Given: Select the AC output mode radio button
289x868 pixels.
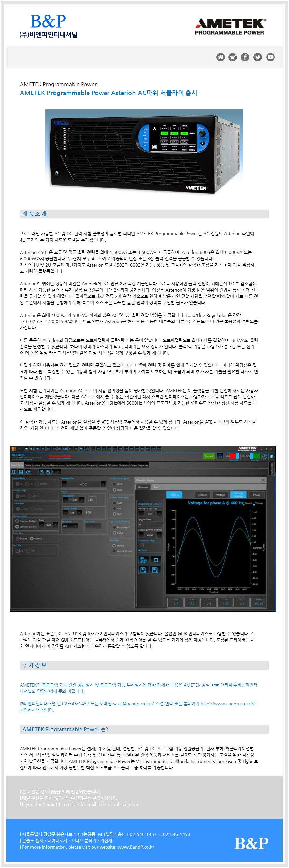Looking at the screenshot, I should [x=18, y=484].
